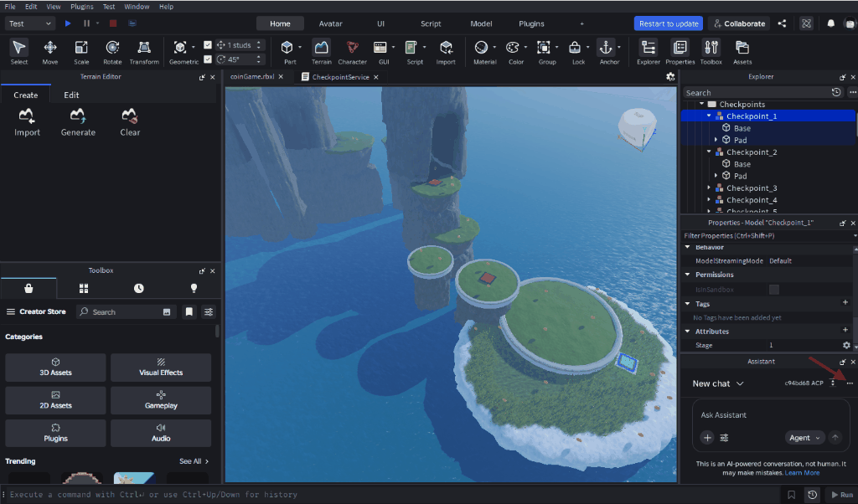Viewport: 858px width, 504px height.
Task: Toggle the Anchor tool
Action: (606, 53)
